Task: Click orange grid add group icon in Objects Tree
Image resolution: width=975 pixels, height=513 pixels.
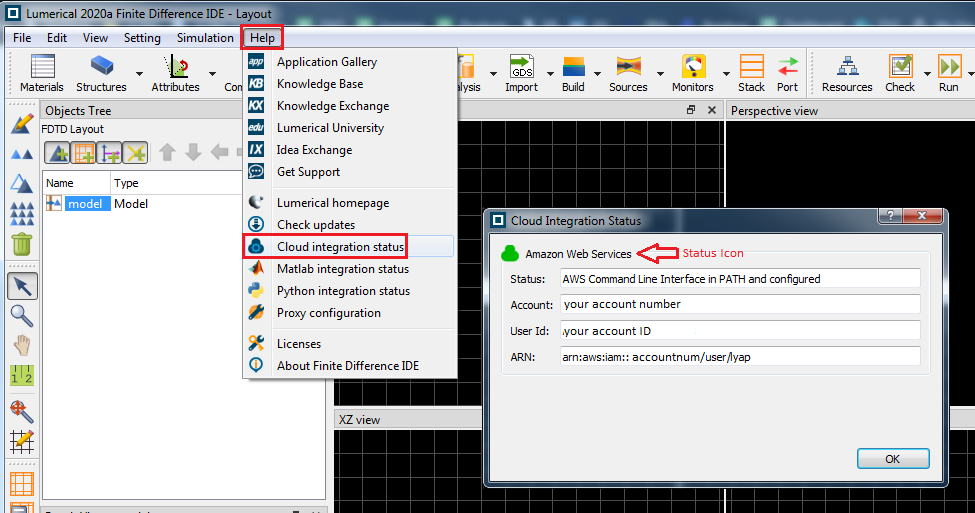Action: pos(83,152)
